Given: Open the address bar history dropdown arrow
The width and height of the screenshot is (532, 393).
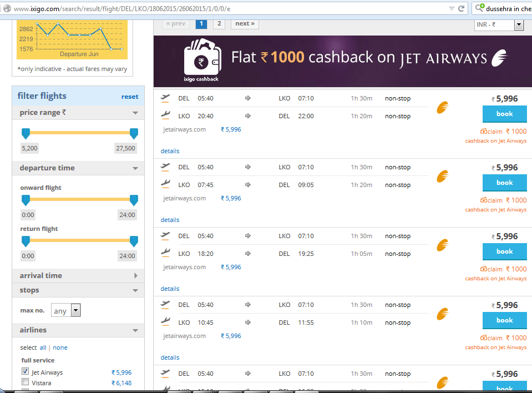Looking at the screenshot, I should coord(452,8).
